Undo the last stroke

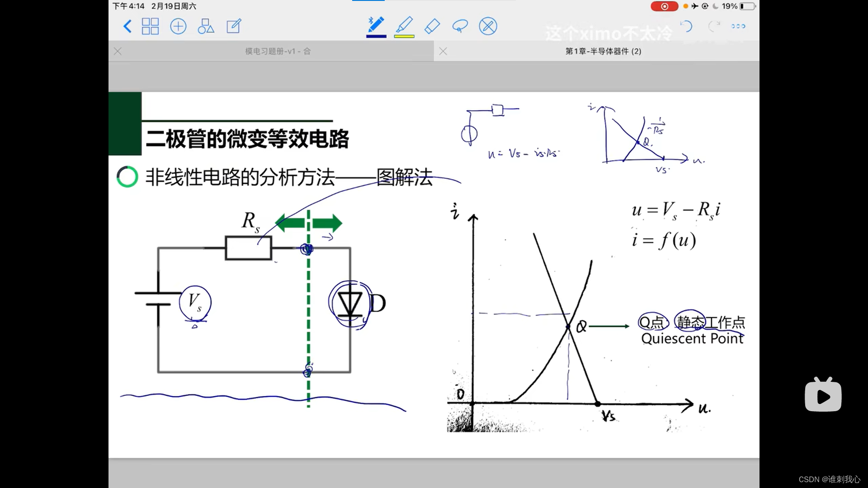(686, 26)
